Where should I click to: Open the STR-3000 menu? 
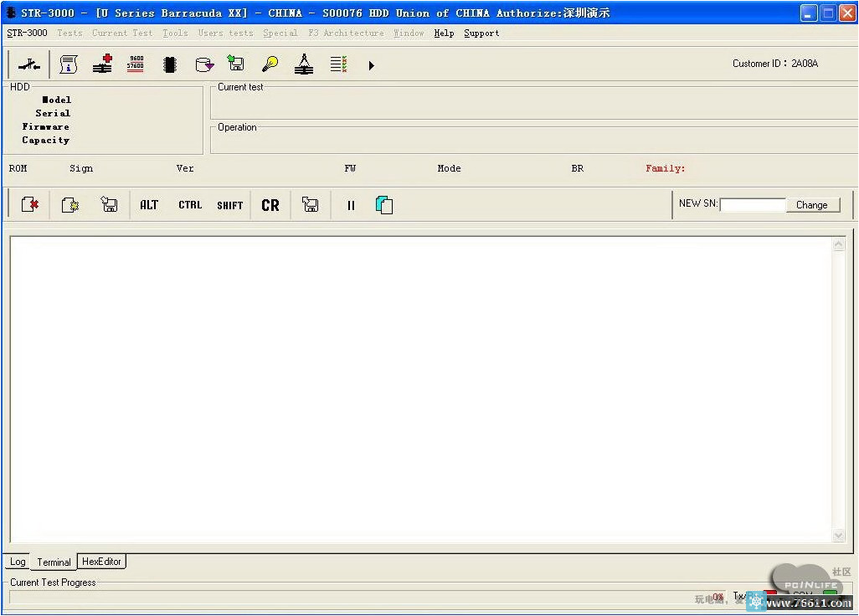tap(27, 33)
